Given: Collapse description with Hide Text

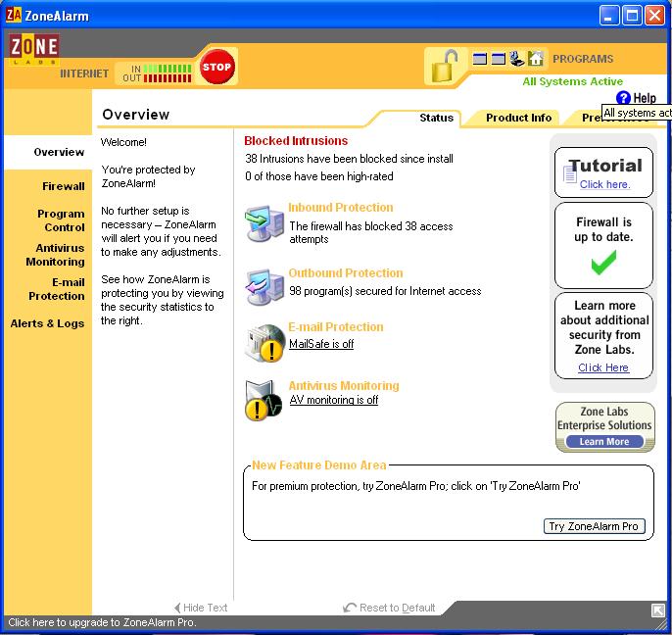Looking at the screenshot, I should click(201, 608).
